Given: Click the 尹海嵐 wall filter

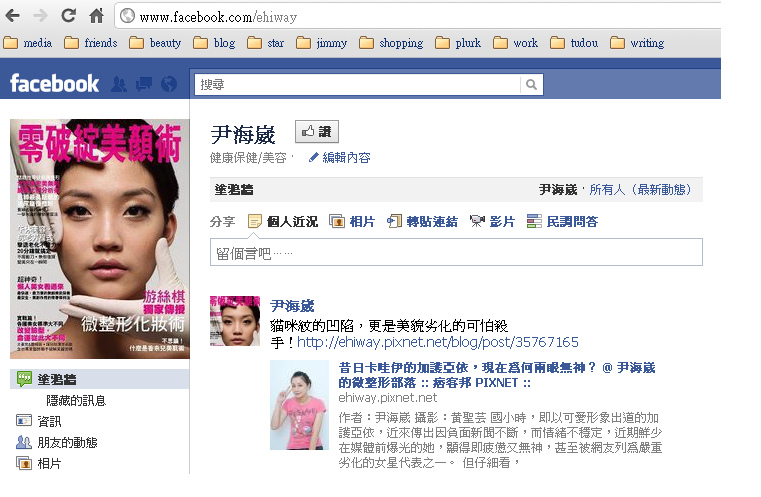Looking at the screenshot, I should pos(558,189).
